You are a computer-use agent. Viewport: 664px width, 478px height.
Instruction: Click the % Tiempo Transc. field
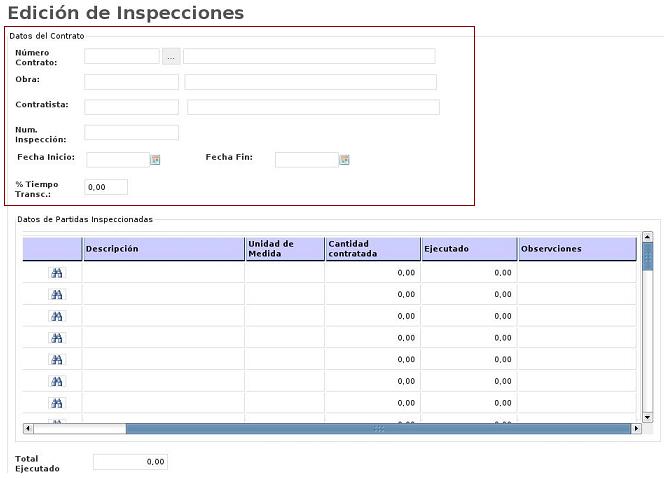pyautogui.click(x=106, y=187)
